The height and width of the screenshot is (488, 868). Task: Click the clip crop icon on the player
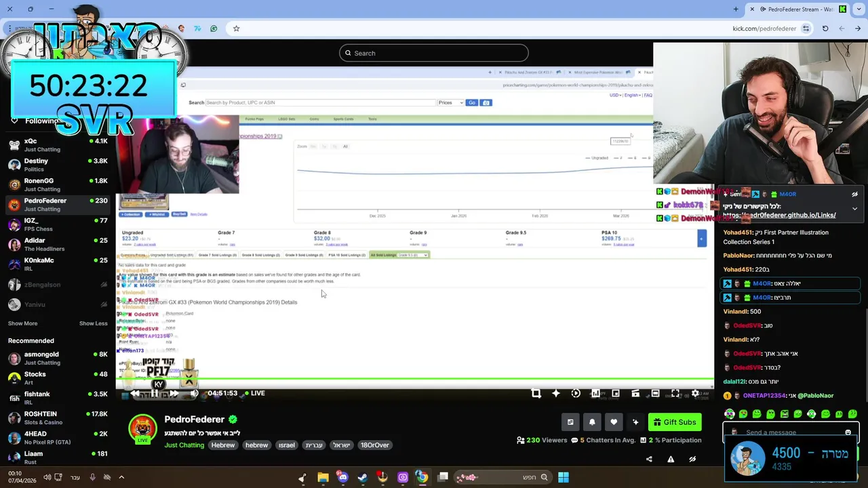tap(536, 393)
